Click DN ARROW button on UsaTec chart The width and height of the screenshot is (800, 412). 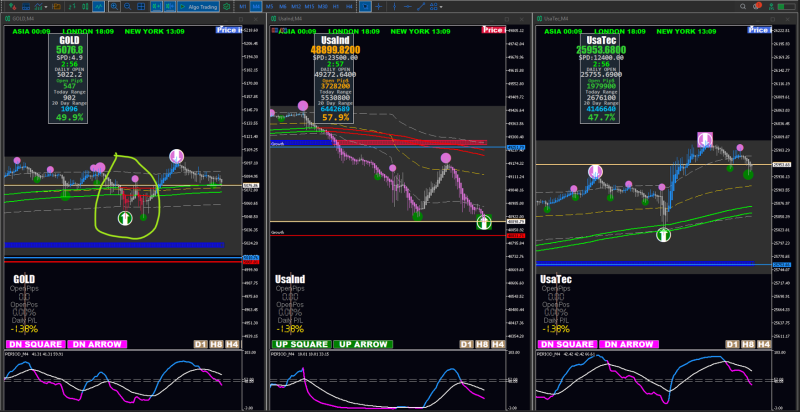click(629, 344)
